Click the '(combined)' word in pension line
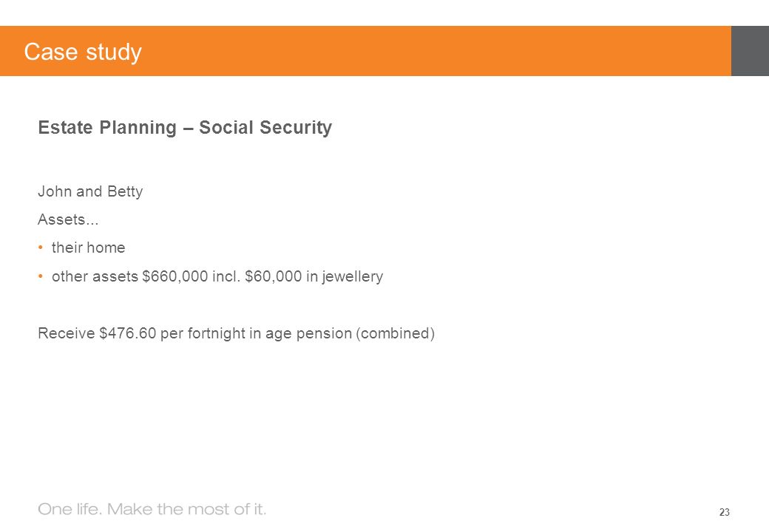Image resolution: width=769 pixels, height=532 pixels. click(396, 333)
